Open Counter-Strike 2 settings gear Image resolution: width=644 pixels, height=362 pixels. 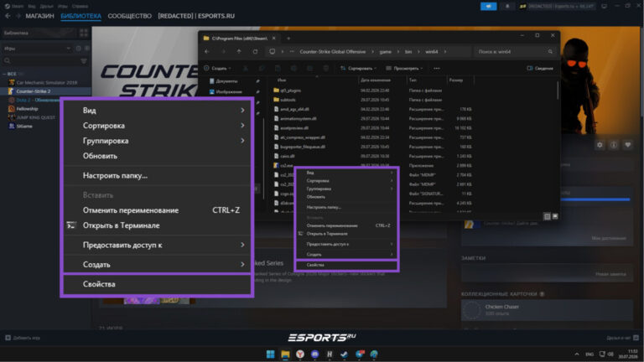[x=600, y=145]
